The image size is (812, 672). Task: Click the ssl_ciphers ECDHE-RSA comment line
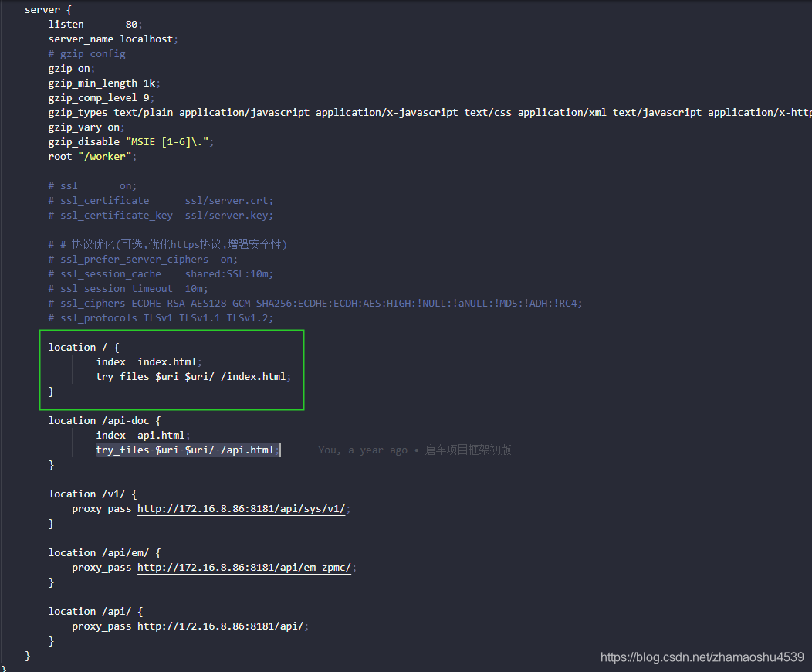pos(316,303)
